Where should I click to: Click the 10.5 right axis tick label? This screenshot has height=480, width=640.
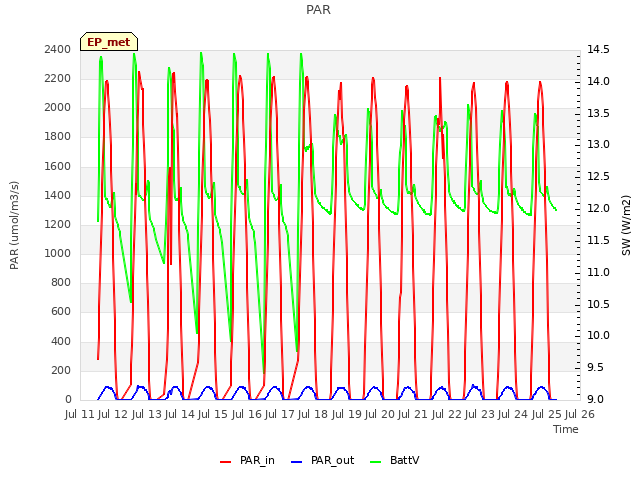point(598,304)
